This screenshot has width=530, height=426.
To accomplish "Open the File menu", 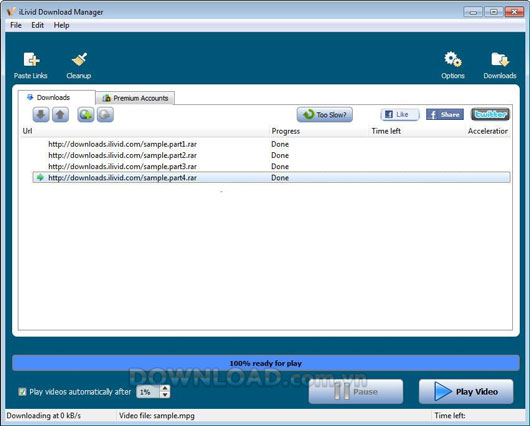I will coord(16,25).
